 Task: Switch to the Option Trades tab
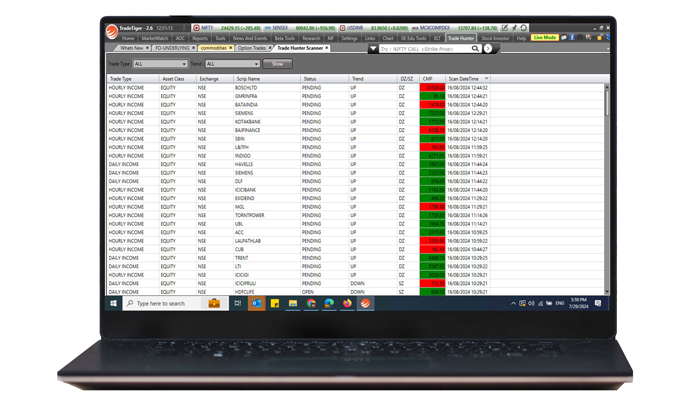251,48
